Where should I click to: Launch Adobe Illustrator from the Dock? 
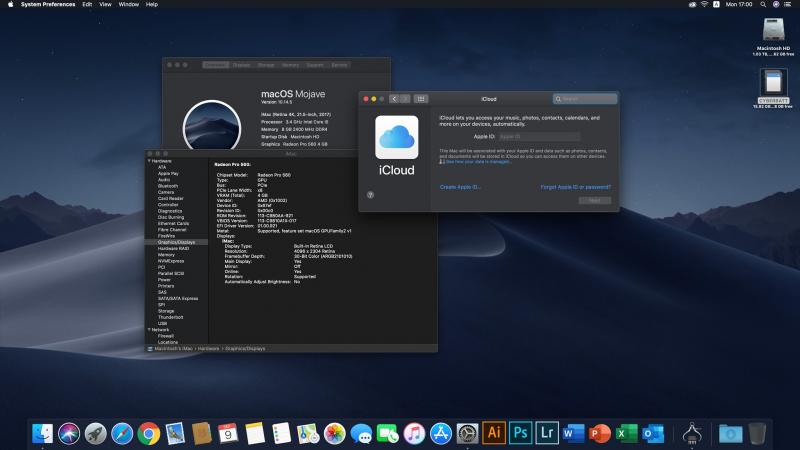coord(494,433)
